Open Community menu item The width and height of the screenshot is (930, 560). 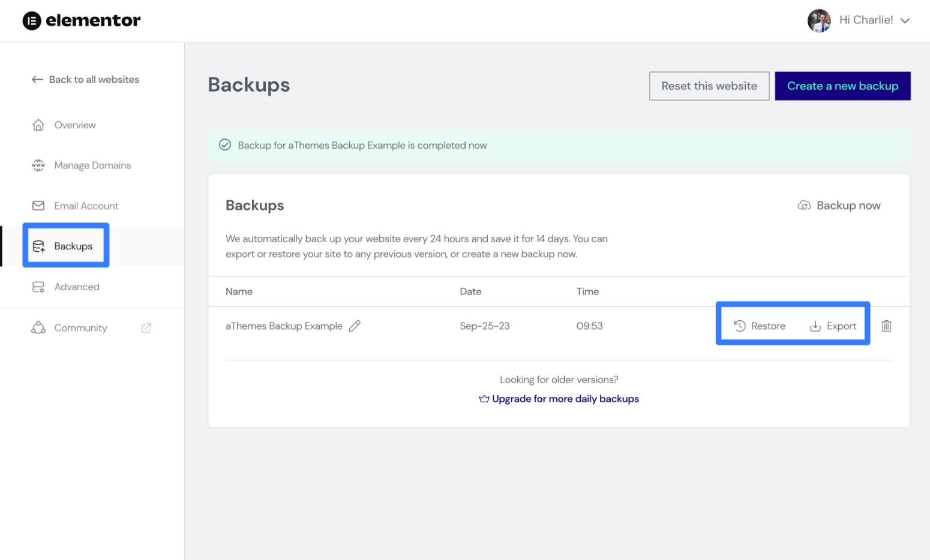[x=80, y=328]
